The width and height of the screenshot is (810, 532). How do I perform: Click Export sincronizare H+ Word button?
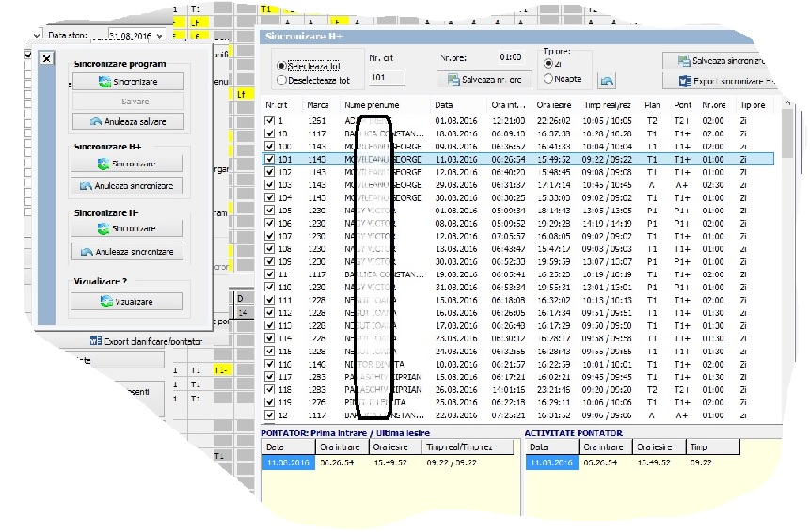(720, 81)
